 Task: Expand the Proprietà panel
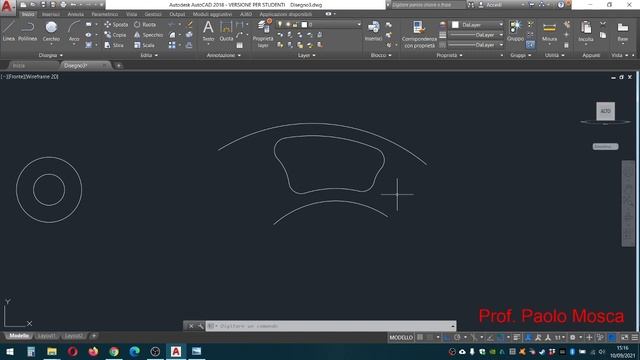tap(449, 55)
